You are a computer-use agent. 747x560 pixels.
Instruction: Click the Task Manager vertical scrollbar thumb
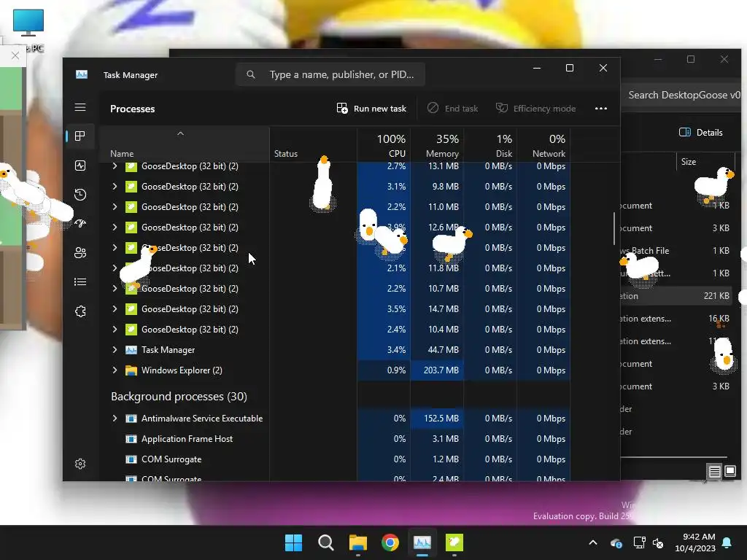(614, 228)
